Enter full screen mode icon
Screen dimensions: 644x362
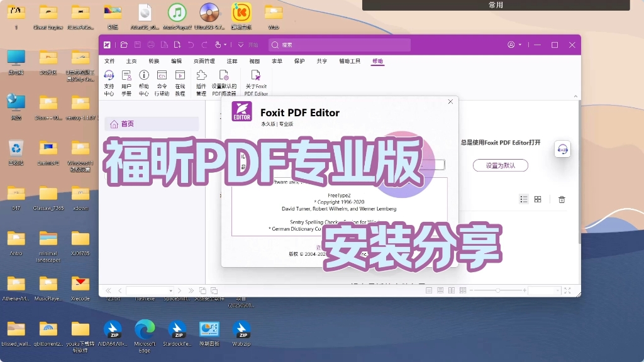(568, 290)
